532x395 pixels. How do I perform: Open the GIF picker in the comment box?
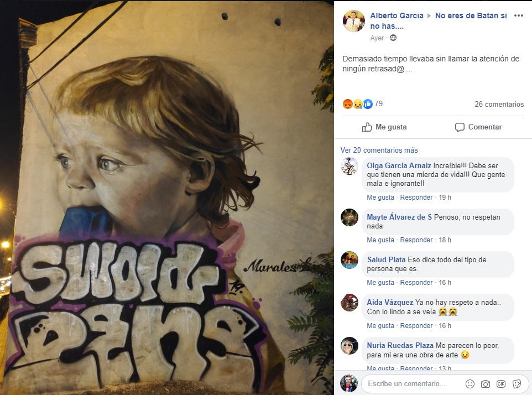pyautogui.click(x=501, y=383)
